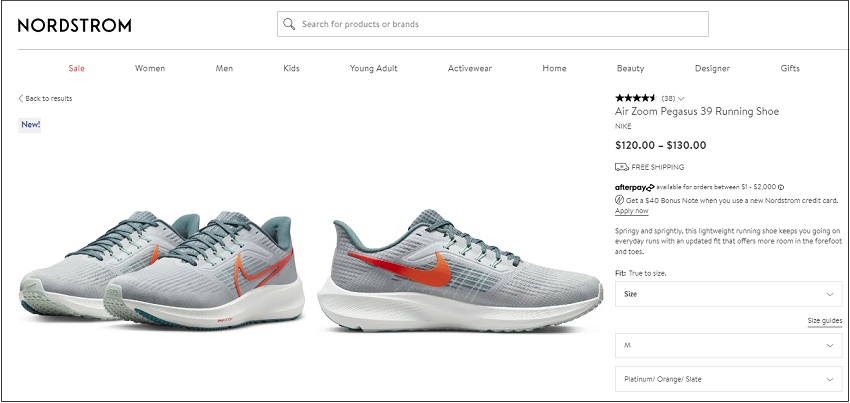The image size is (850, 403).
Task: Open the Designer menu
Action: 712,68
